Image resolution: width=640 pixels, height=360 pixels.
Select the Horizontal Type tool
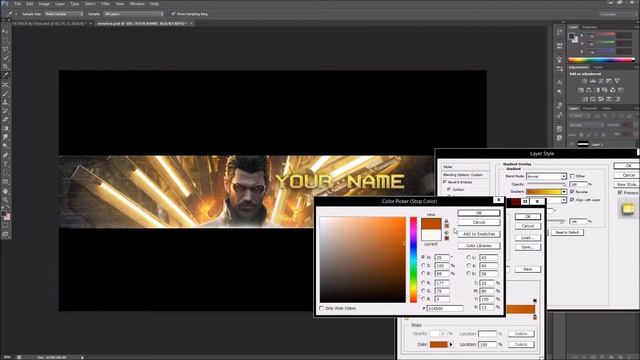(x=5, y=164)
